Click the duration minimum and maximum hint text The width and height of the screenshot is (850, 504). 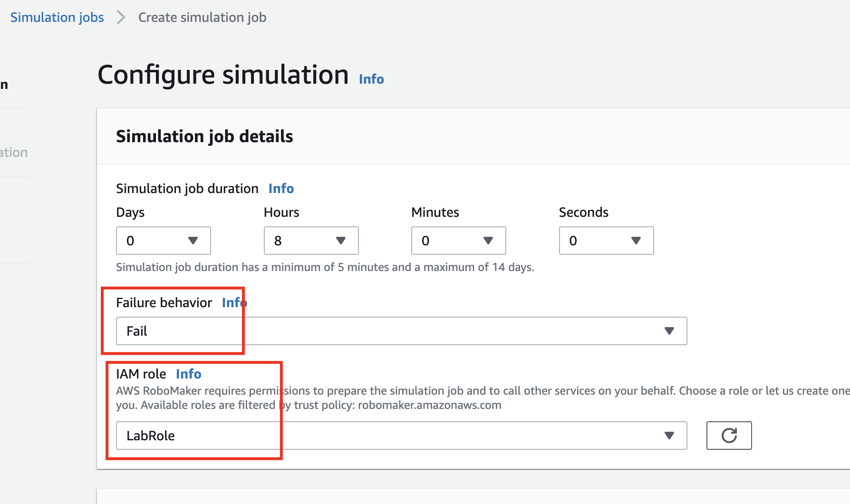pyautogui.click(x=325, y=267)
